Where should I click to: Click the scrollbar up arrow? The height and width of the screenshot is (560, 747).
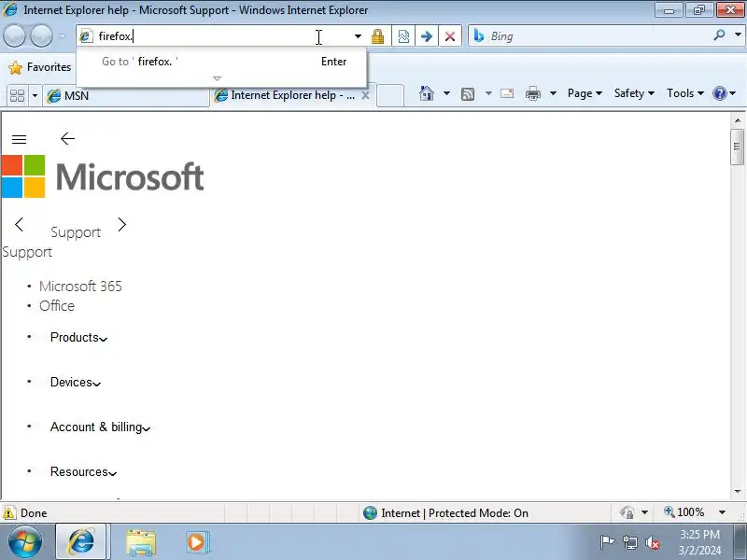738,120
